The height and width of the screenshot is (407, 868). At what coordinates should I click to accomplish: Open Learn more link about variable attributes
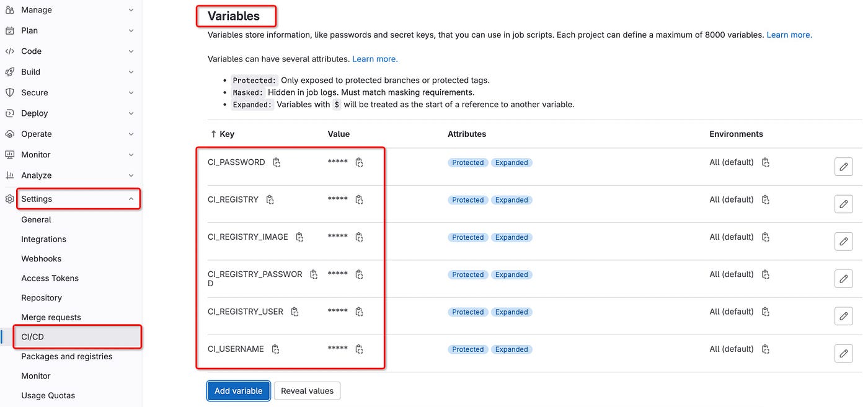coord(375,59)
